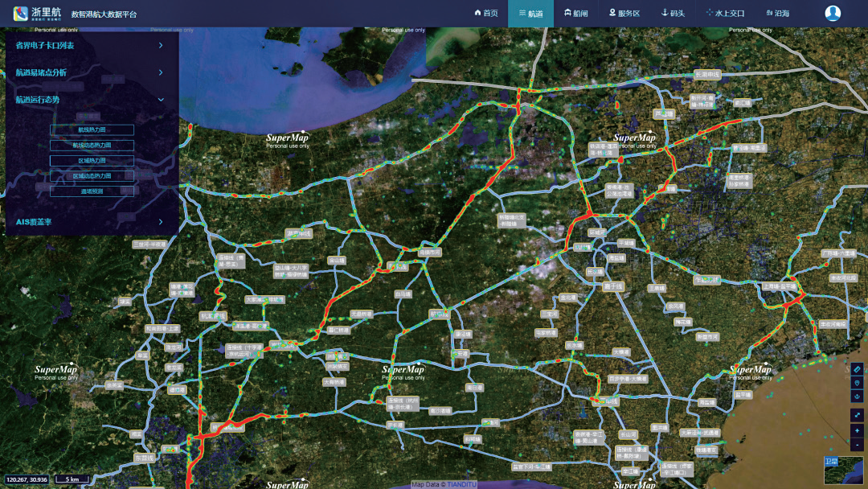Open the 船闸 ship lock tab

point(575,14)
